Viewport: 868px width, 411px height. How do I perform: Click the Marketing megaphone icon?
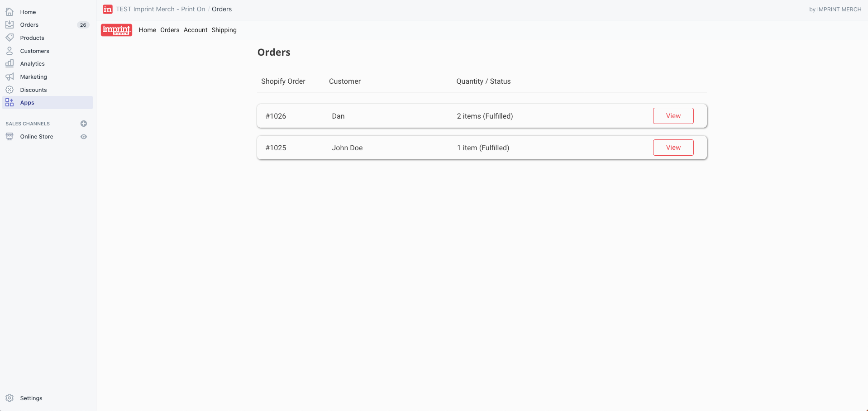tap(10, 76)
